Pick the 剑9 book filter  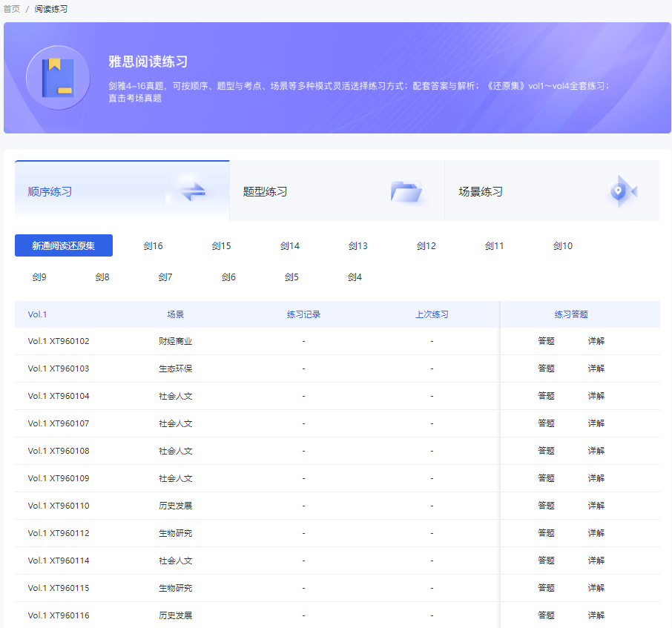pos(39,277)
